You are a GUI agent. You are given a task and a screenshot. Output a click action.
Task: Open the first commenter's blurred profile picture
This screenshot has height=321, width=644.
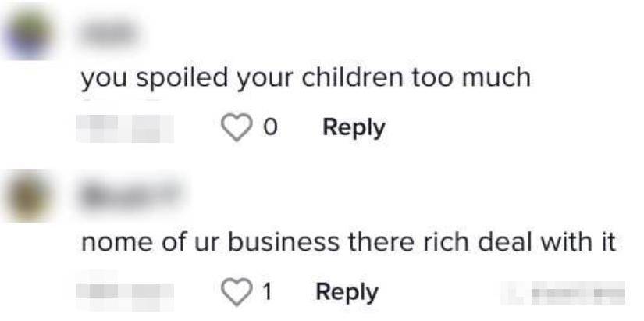pyautogui.click(x=28, y=35)
